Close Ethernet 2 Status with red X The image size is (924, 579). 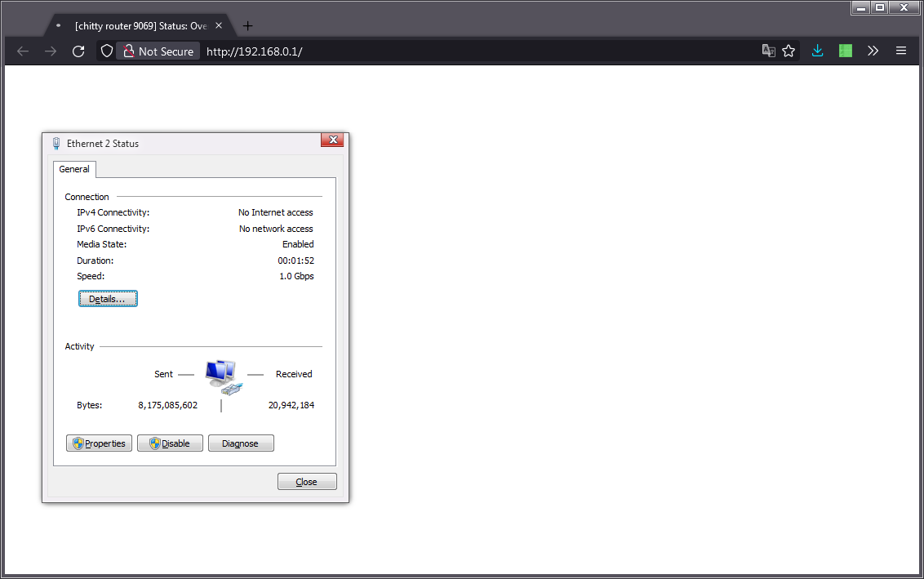[332, 140]
